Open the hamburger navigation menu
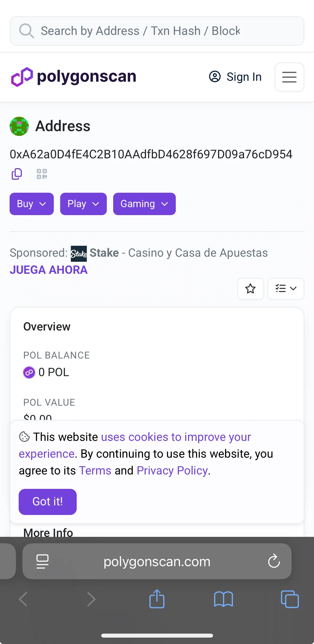This screenshot has width=314, height=644. coord(289,77)
